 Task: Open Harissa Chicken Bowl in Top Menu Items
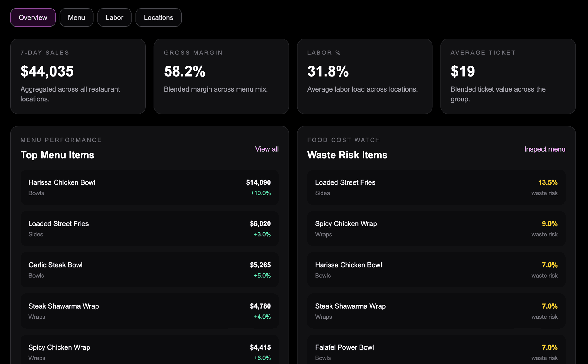150,187
